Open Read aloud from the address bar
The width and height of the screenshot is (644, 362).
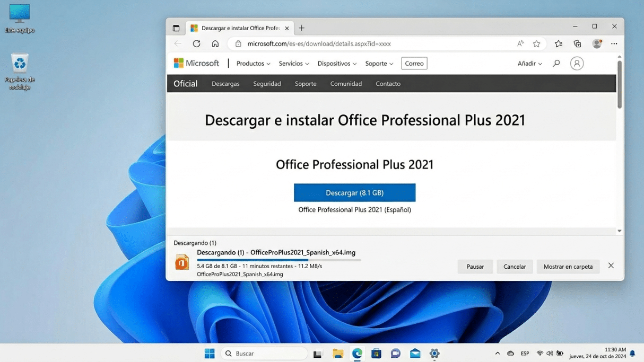click(520, 43)
